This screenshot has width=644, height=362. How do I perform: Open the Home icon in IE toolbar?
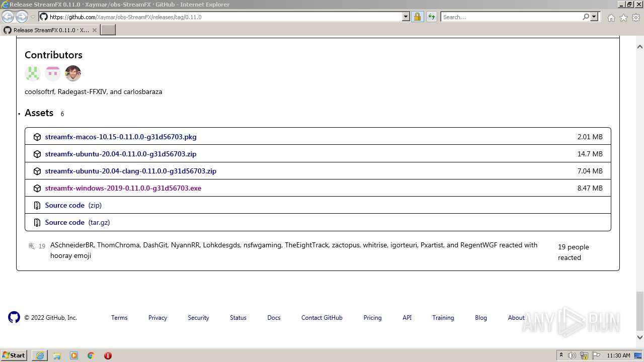(611, 18)
